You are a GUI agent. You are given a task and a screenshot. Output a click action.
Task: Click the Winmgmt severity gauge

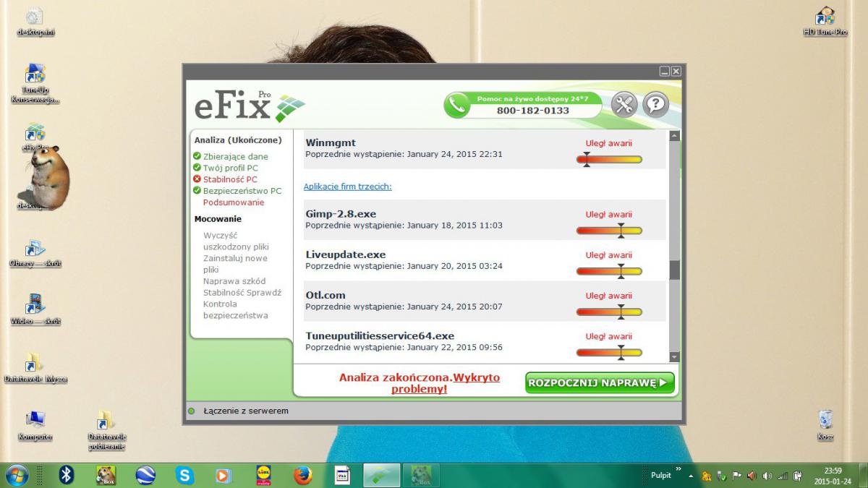click(x=609, y=159)
